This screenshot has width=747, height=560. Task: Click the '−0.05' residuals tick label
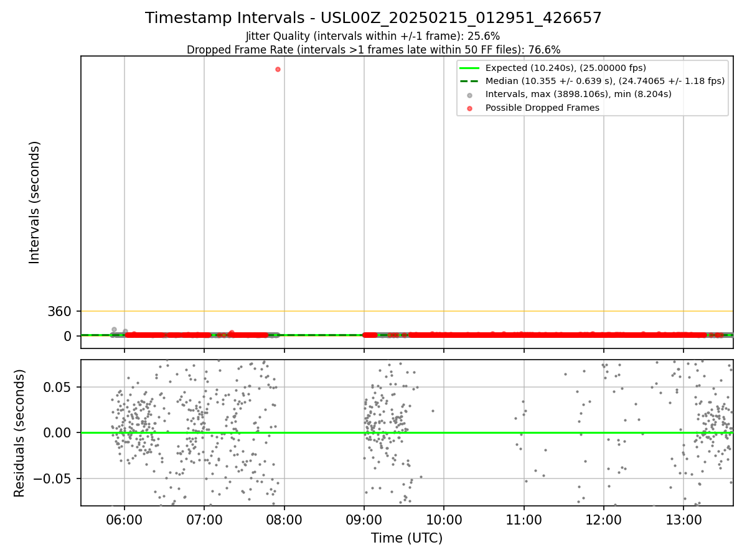coord(52,479)
